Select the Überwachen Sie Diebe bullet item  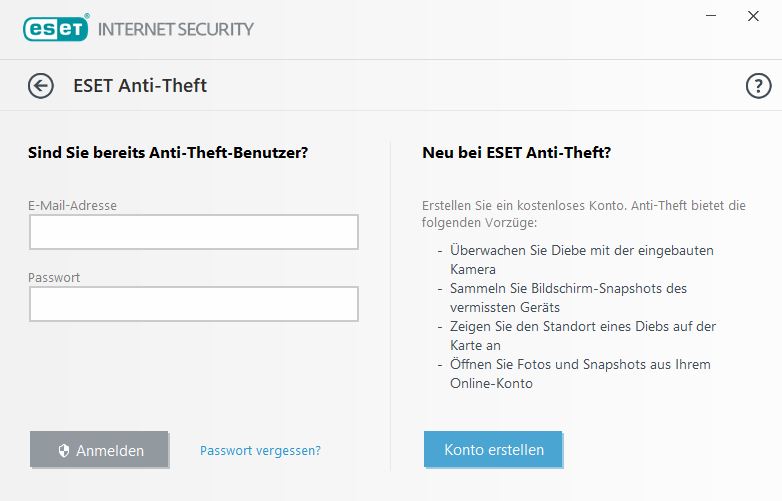point(581,259)
